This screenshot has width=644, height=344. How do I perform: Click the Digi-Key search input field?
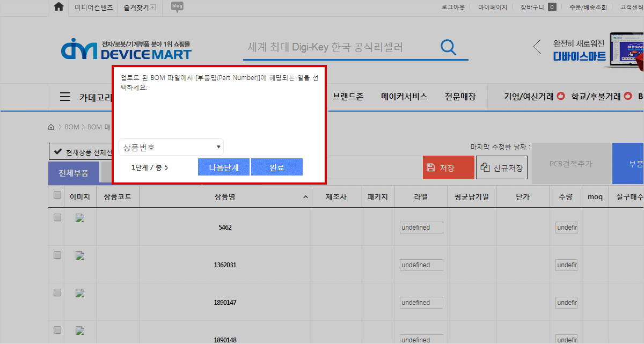tap(338, 47)
